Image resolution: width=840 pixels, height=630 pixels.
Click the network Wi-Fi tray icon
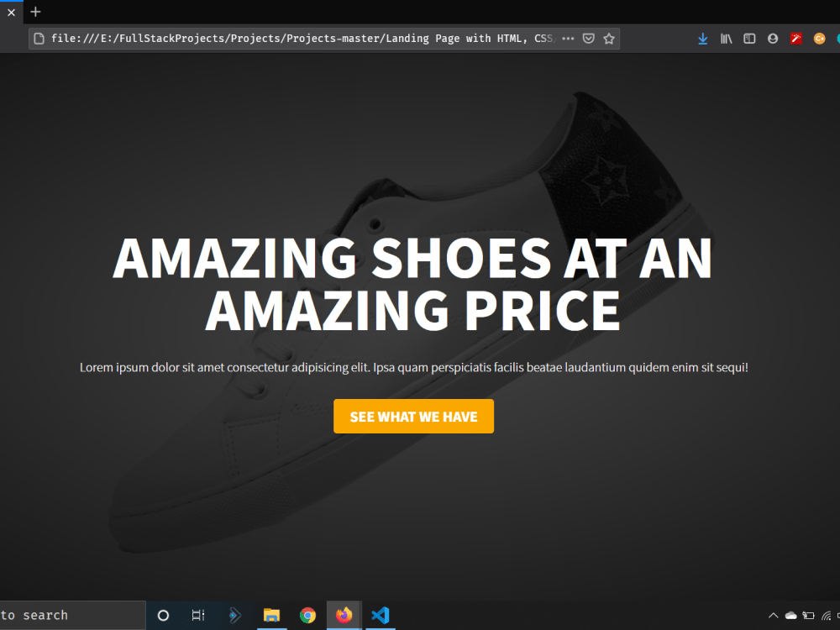pyautogui.click(x=827, y=616)
